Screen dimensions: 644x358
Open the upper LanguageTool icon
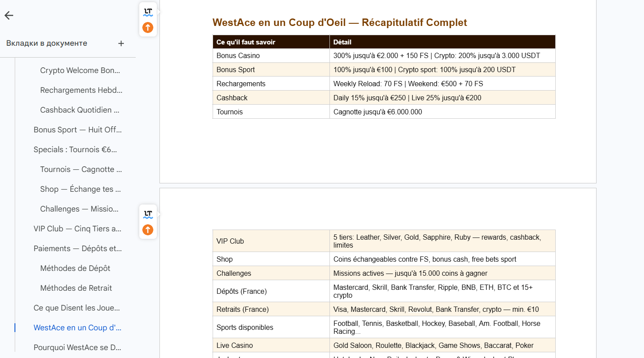click(x=148, y=13)
